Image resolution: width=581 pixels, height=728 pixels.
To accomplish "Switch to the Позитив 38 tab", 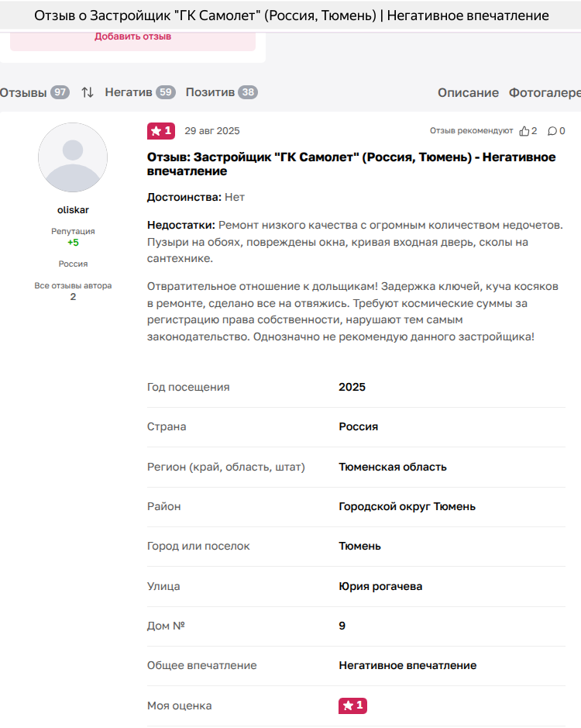I will pos(221,92).
